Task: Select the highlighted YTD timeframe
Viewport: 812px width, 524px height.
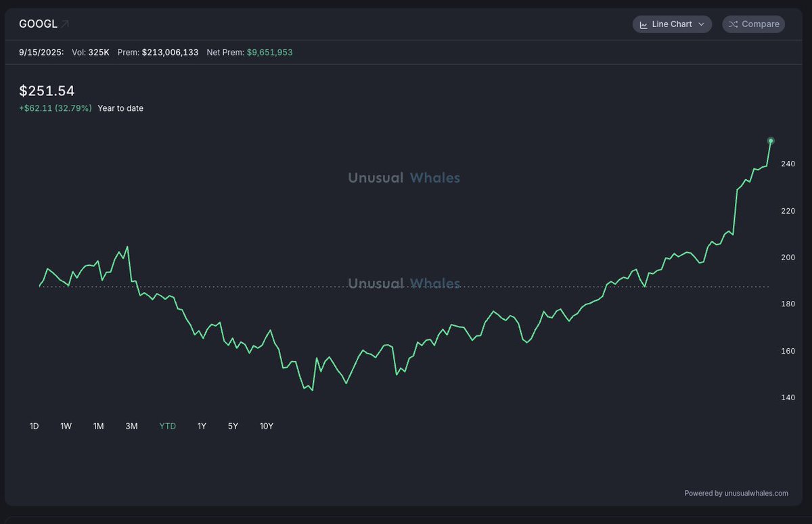Action: pyautogui.click(x=167, y=426)
